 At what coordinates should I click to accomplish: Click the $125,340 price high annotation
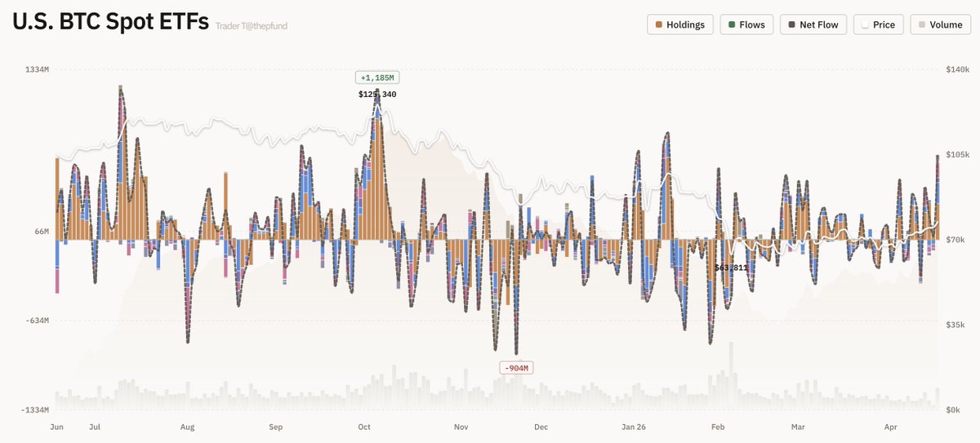pyautogui.click(x=377, y=95)
